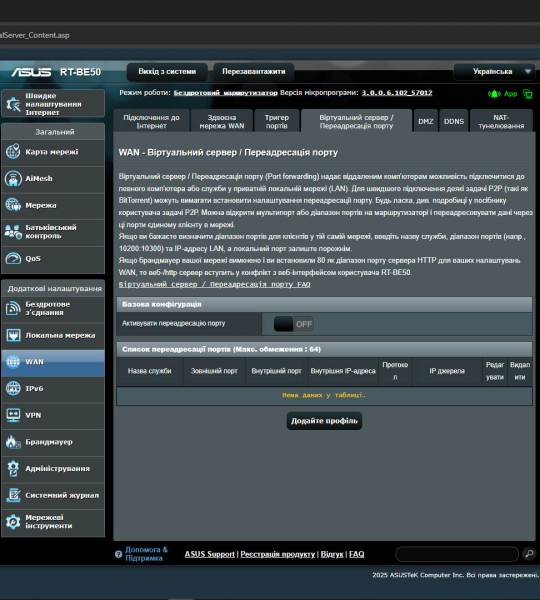This screenshot has width=540, height=600.
Task: Click the Назва служби column header
Action: (x=150, y=371)
